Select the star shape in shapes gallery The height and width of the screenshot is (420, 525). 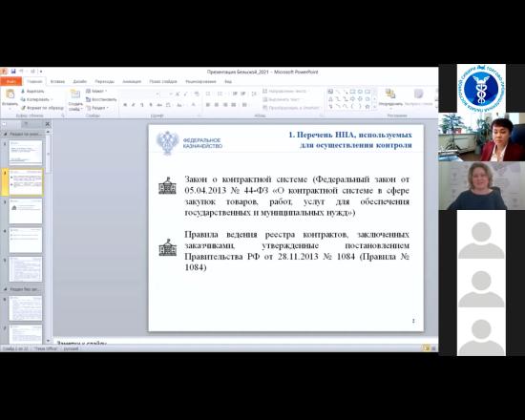pyautogui.click(x=367, y=107)
